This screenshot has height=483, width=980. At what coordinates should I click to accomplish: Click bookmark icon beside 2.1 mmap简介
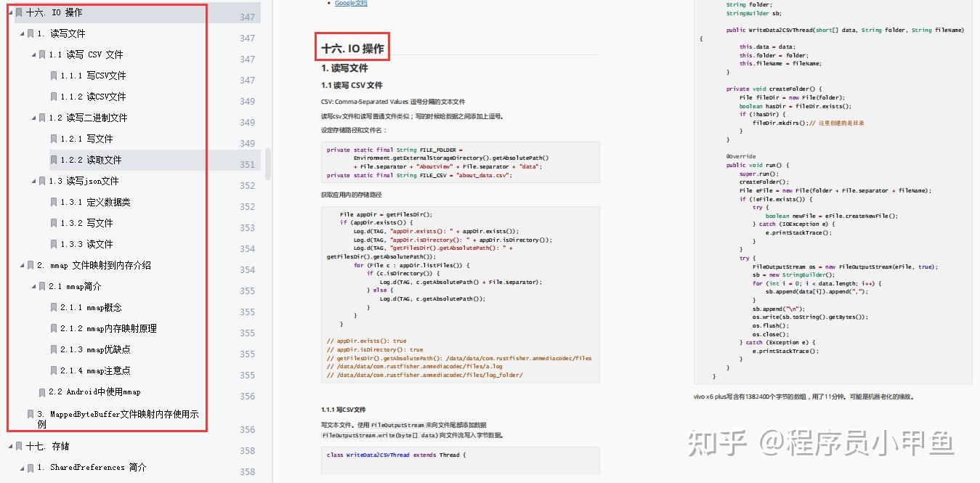pos(42,286)
